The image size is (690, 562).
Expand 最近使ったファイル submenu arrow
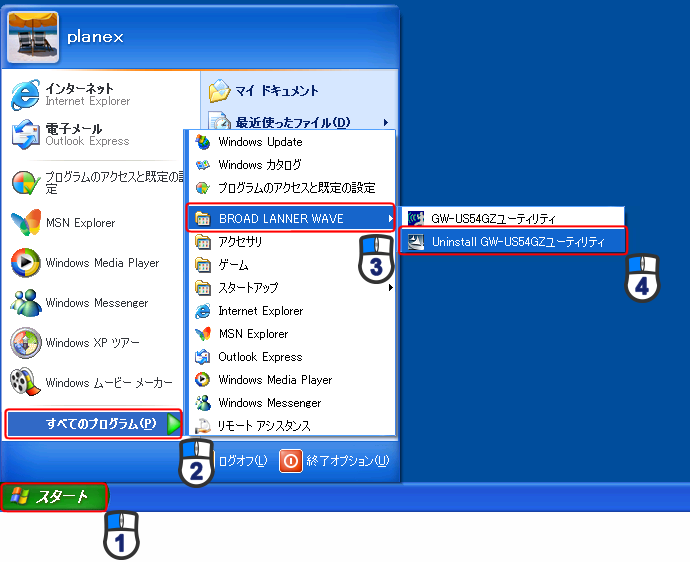tap(385, 122)
